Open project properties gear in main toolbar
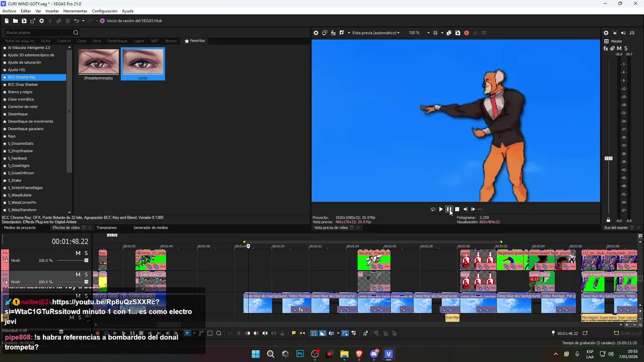644x362 pixels. pos(42,21)
